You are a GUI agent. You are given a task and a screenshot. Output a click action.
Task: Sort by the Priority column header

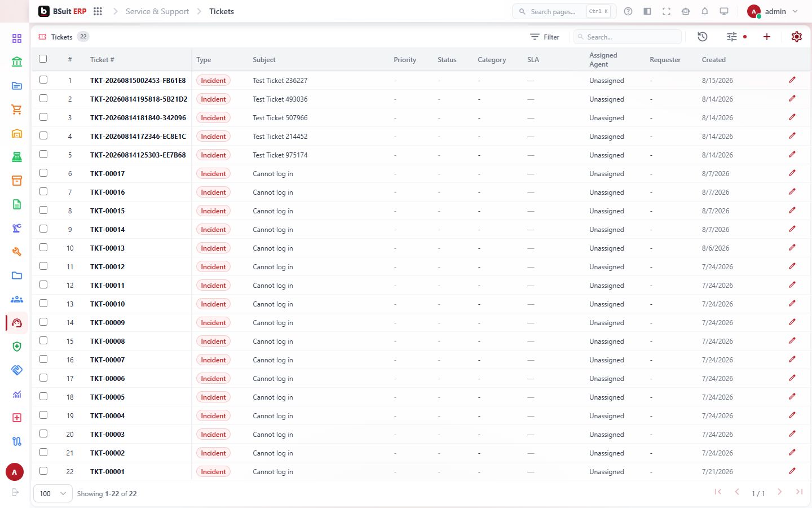(x=405, y=60)
